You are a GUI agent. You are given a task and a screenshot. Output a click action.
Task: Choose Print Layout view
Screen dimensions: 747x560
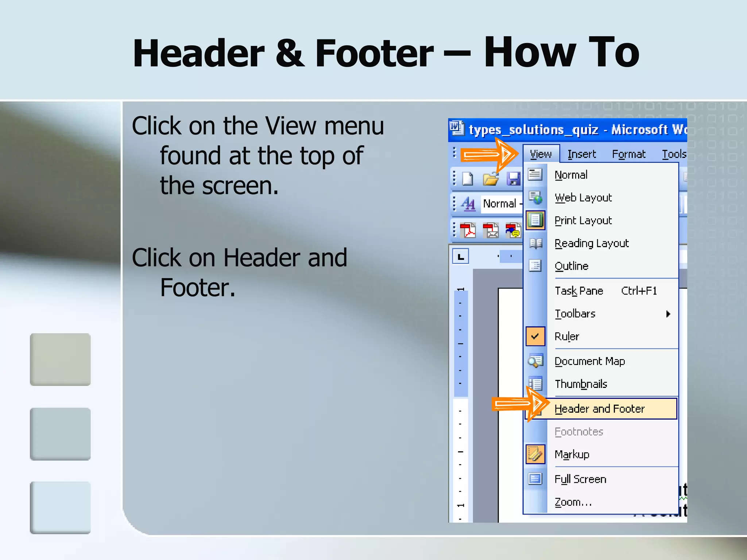pyautogui.click(x=601, y=220)
